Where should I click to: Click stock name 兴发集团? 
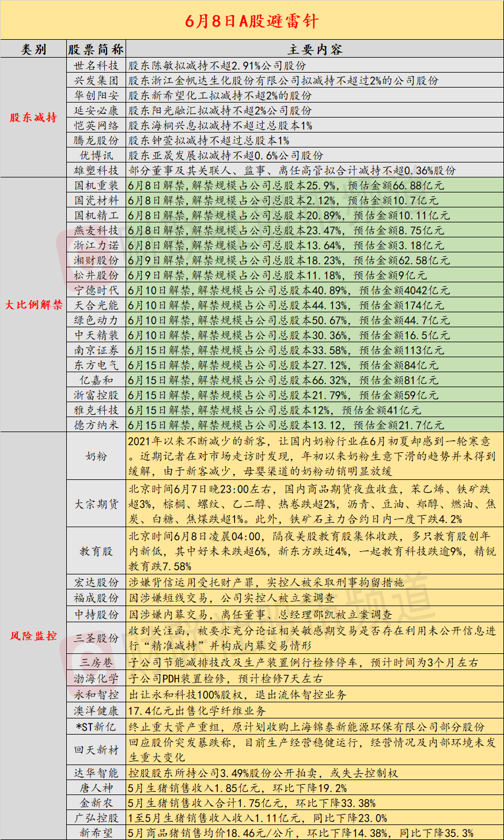click(x=96, y=81)
